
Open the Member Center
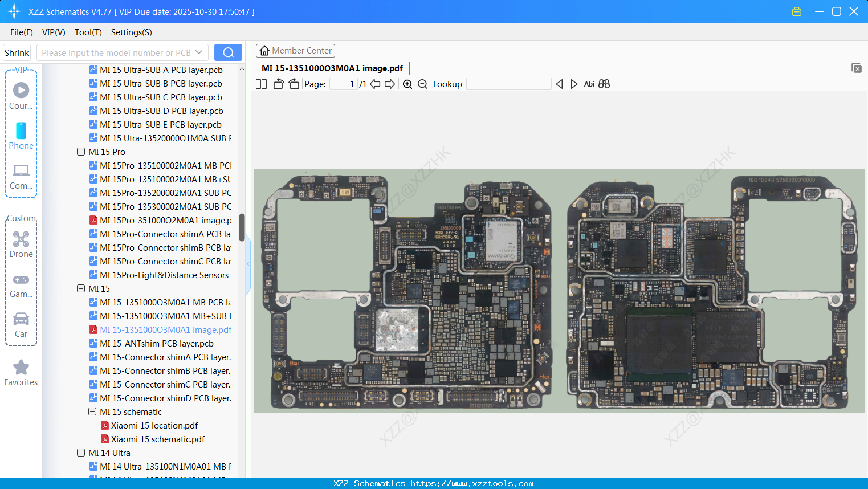tap(295, 51)
